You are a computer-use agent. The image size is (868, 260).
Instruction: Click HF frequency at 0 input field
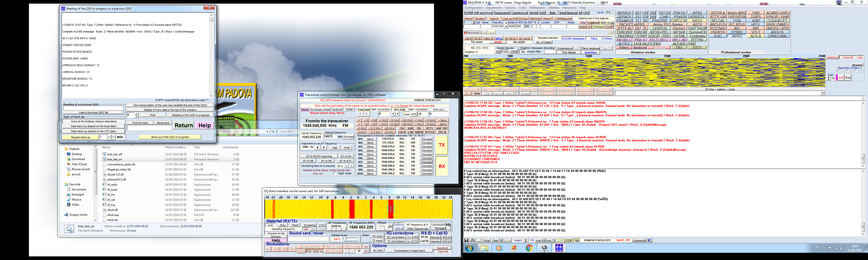point(438,225)
